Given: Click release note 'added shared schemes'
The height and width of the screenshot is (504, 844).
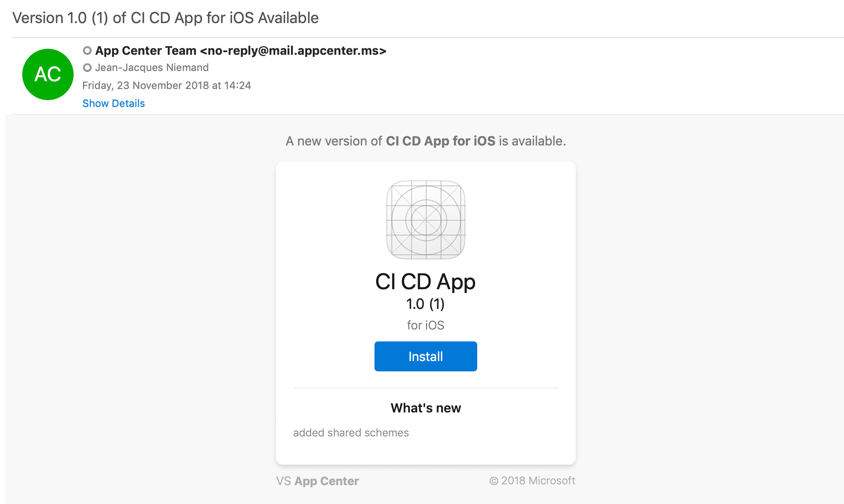Looking at the screenshot, I should [x=351, y=433].
